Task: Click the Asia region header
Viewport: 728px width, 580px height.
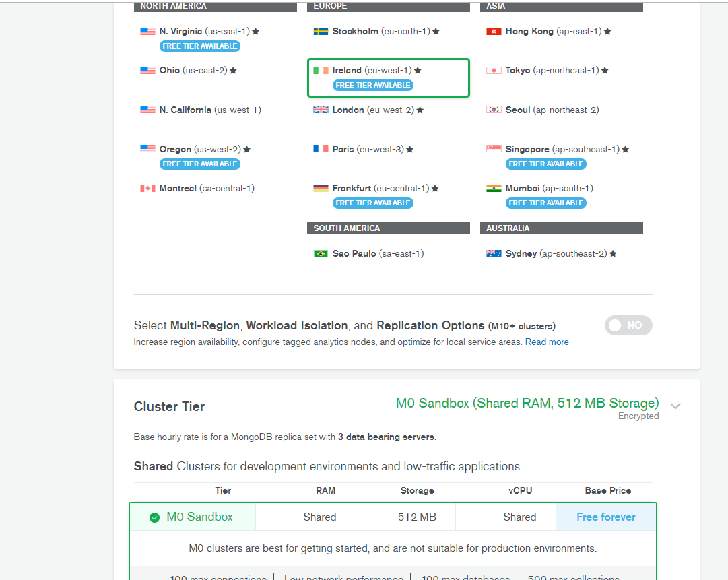Action: [562, 7]
